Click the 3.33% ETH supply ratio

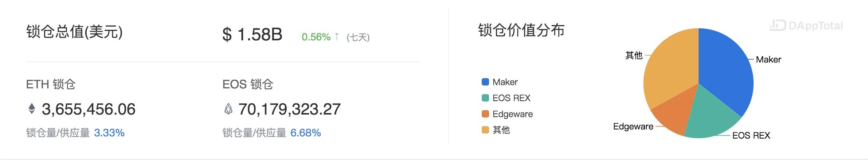tap(109, 133)
